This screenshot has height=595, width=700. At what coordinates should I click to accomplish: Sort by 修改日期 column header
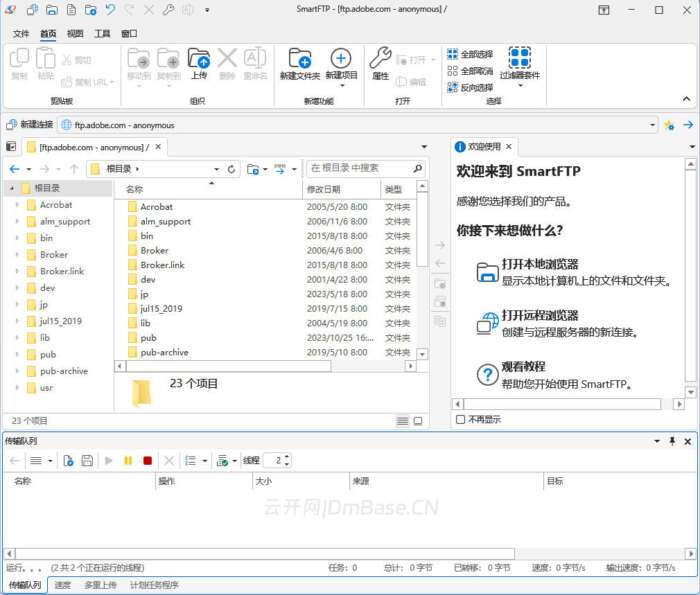342,189
